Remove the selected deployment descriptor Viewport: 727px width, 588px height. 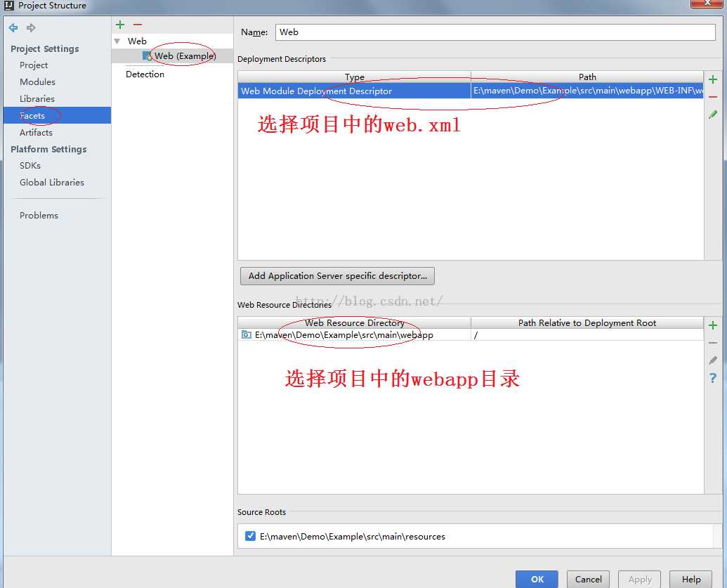click(x=713, y=96)
